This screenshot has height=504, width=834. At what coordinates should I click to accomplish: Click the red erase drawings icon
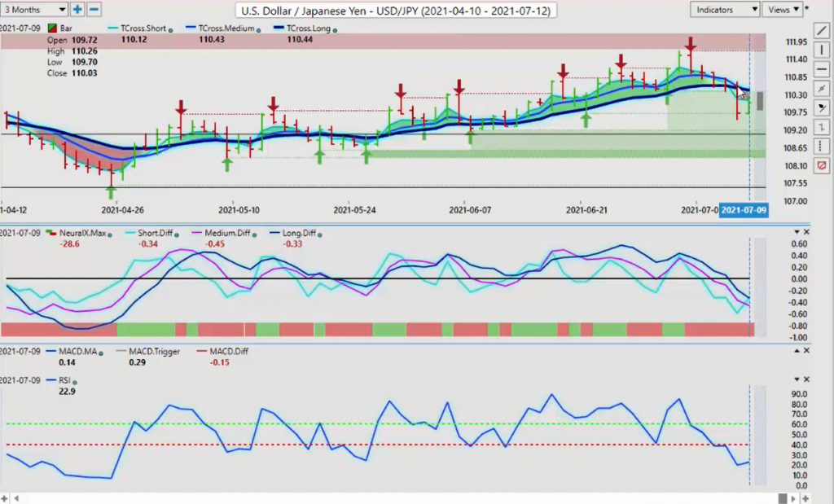click(x=822, y=166)
